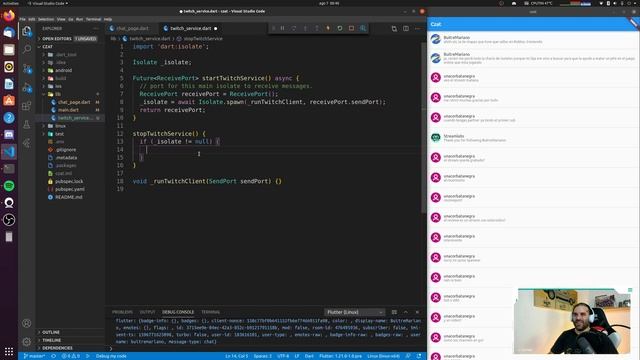The height and width of the screenshot is (360, 640).
Task: Select the twitch_service.dart editor tab
Action: (x=190, y=29)
